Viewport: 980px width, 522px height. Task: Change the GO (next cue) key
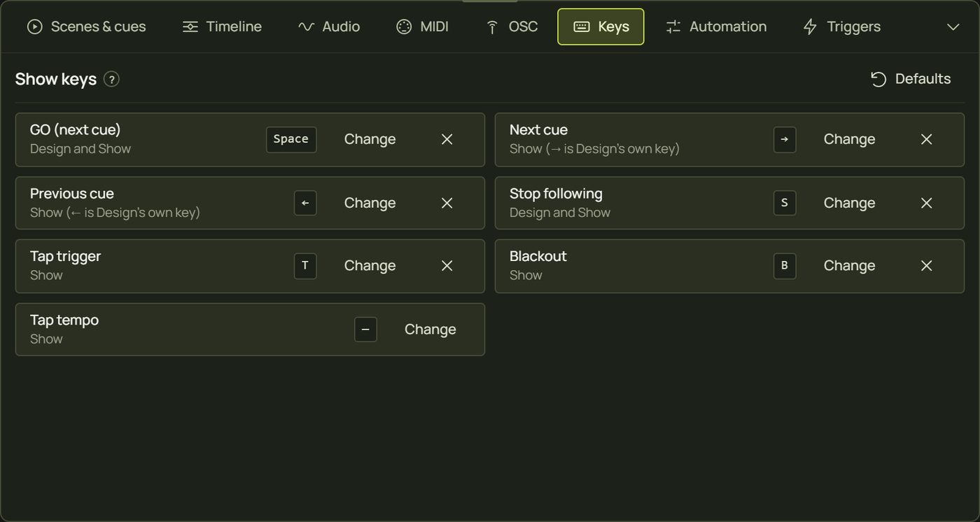coord(370,139)
